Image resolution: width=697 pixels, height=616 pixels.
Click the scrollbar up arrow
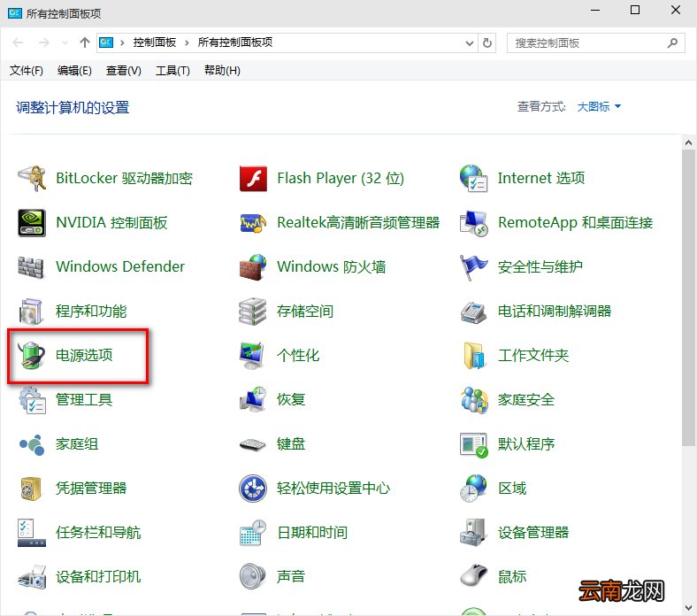(688, 142)
